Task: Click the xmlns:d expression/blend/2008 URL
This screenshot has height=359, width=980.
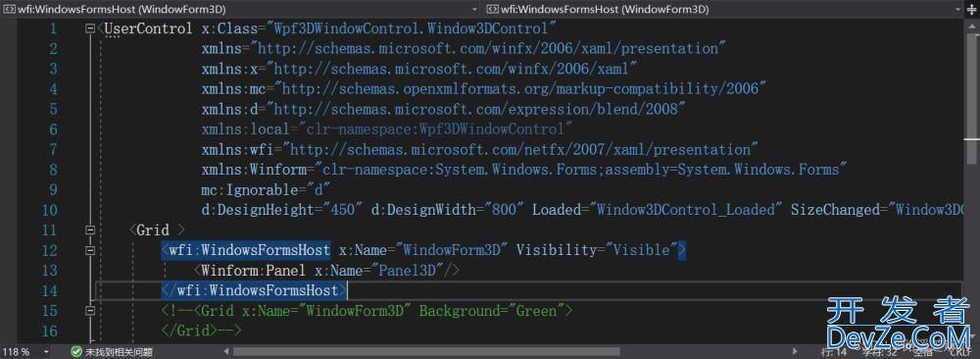Action: point(476,109)
